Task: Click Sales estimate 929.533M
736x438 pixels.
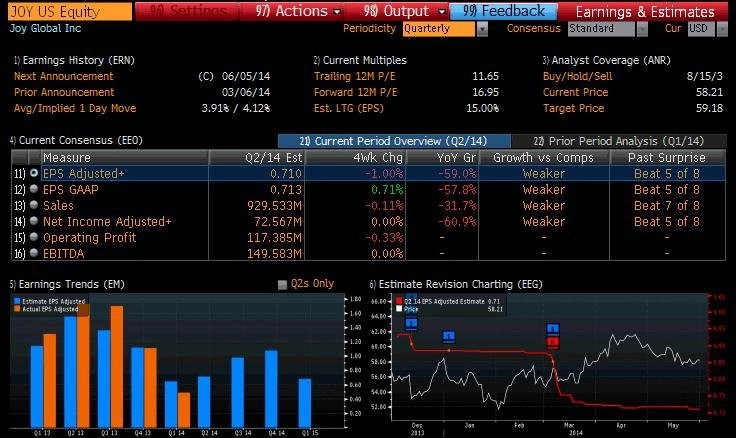Action: (x=275, y=206)
